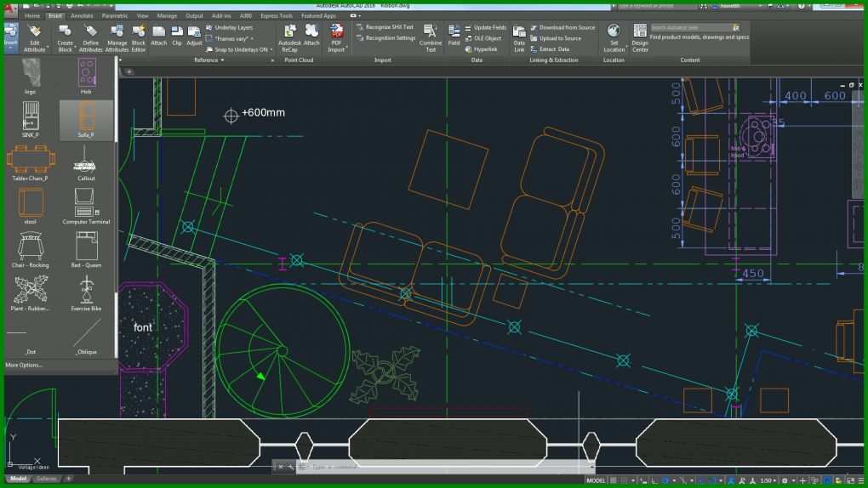Open the Output ribbon tab
This screenshot has width=868, height=488.
point(194,16)
